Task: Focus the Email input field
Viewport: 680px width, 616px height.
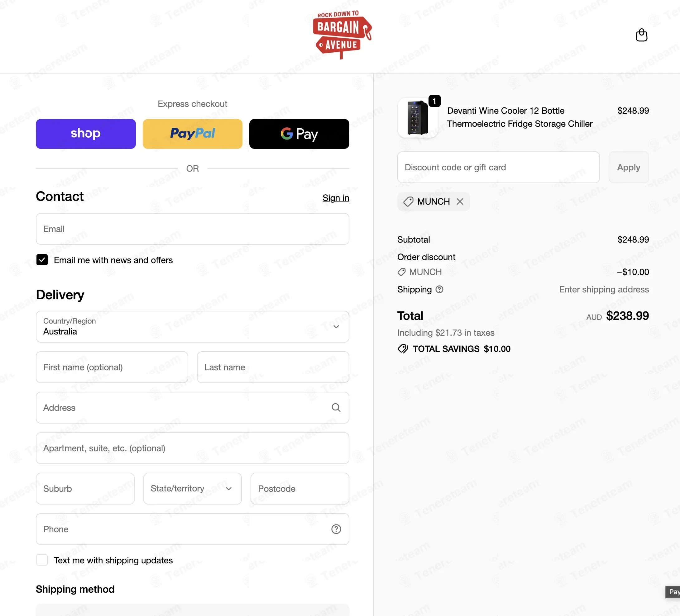Action: pyautogui.click(x=192, y=229)
